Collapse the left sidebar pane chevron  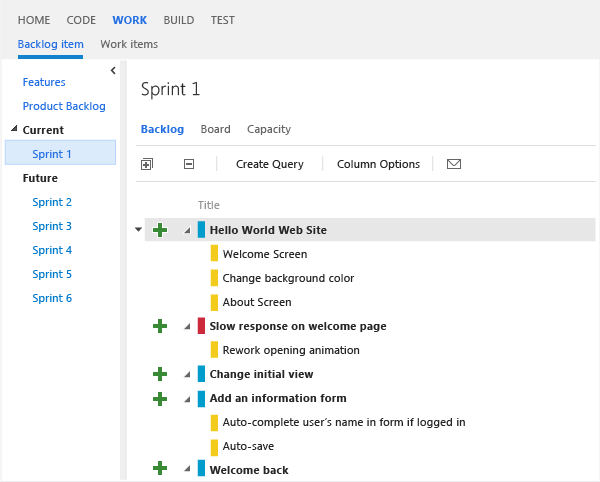point(113,70)
